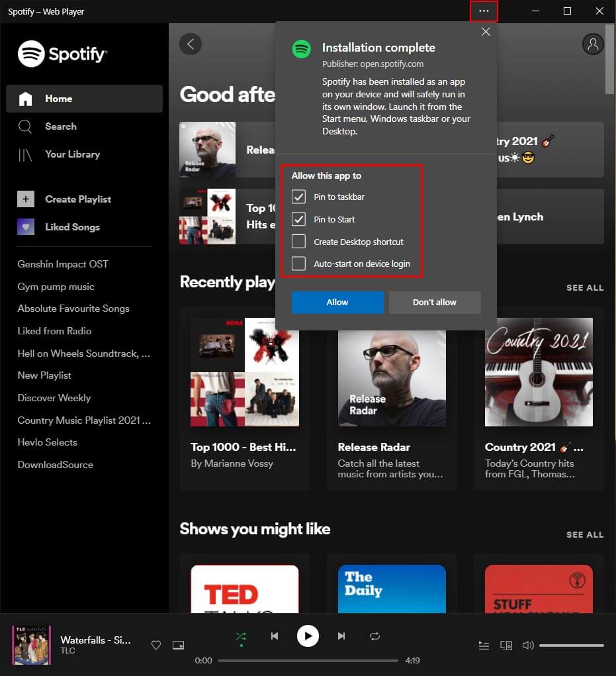This screenshot has height=676, width=616.
Task: Click the main page vertical scrollbar
Action: point(609,59)
